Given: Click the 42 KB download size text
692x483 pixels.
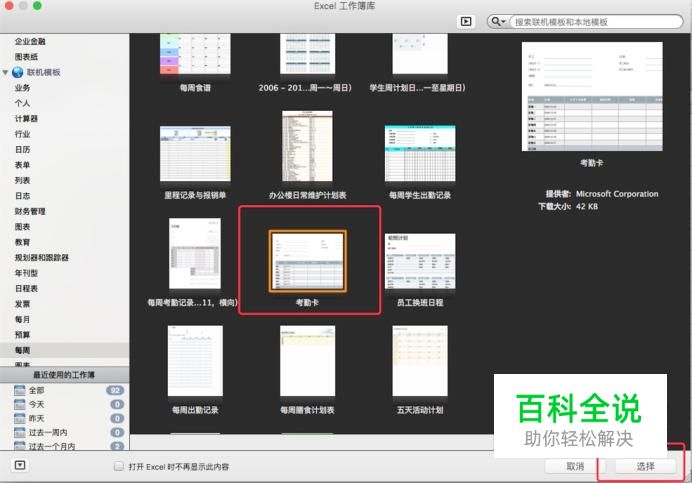Looking at the screenshot, I should pos(587,206).
